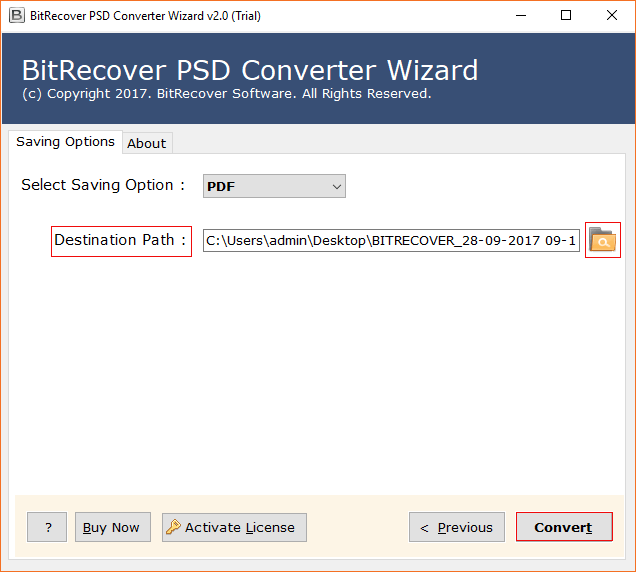Open the Activate License dialog
636x572 pixels.
234,527
